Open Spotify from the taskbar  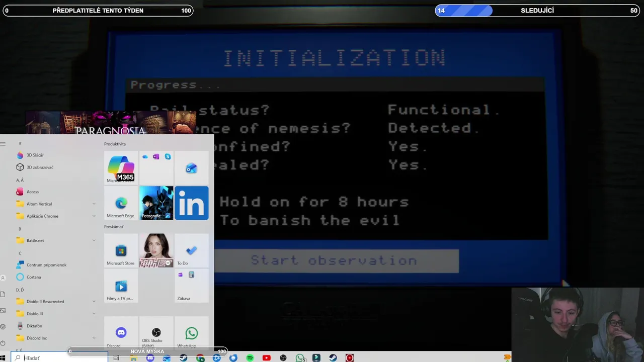(x=250, y=358)
